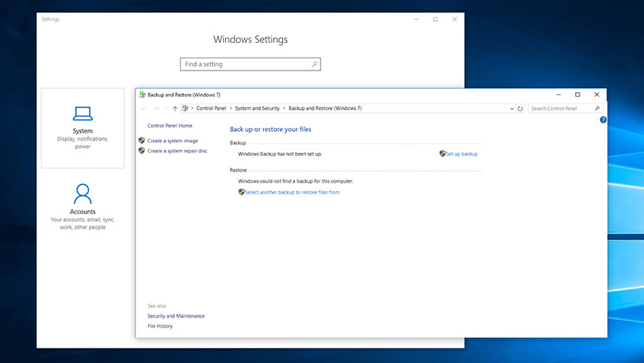The image size is (644, 363).
Task: Click the search magnifier in Find a setting
Action: pos(314,64)
